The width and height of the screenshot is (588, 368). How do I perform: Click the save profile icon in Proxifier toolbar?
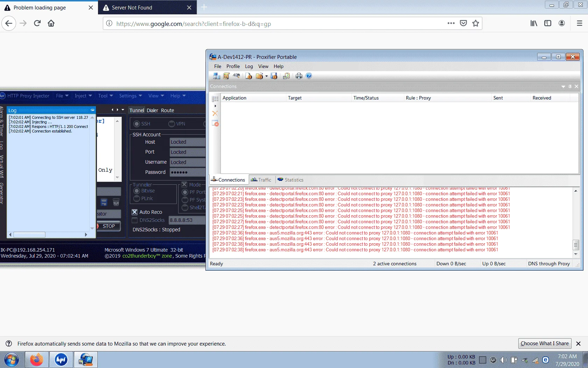[x=274, y=76]
